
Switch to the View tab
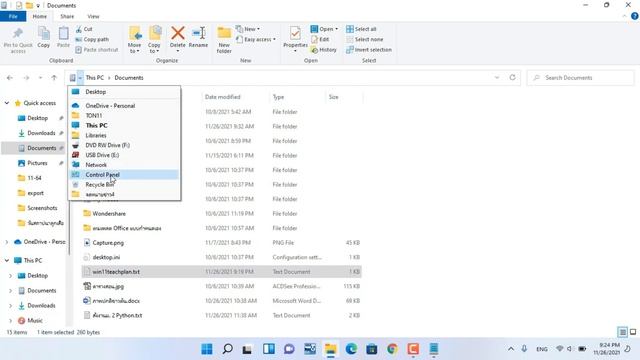93,16
